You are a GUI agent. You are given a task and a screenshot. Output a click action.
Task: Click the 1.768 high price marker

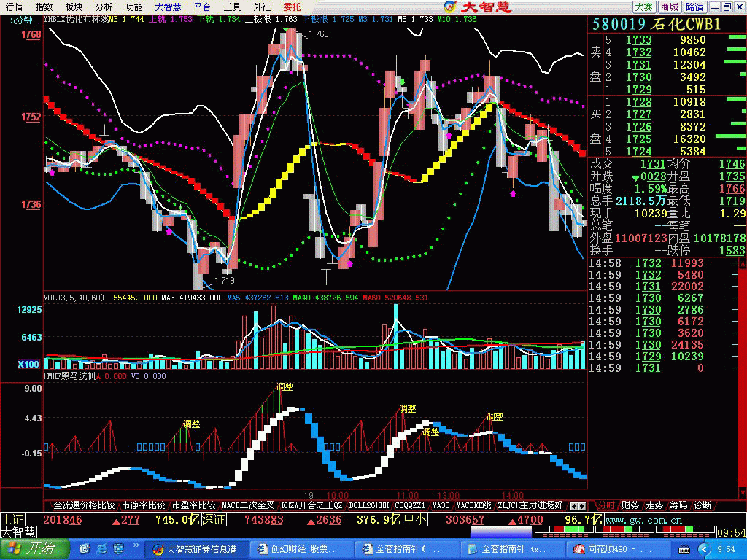(x=319, y=34)
